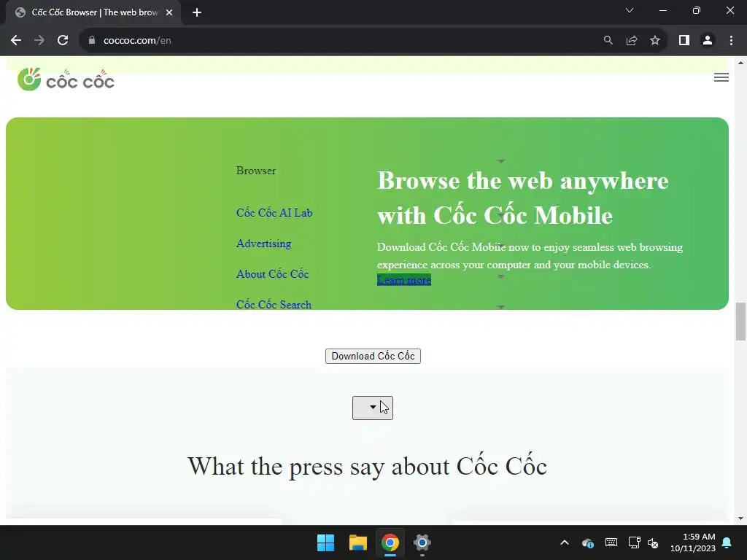Open the tab search dropdown chevron
This screenshot has height=560, width=747.
pyautogui.click(x=630, y=10)
